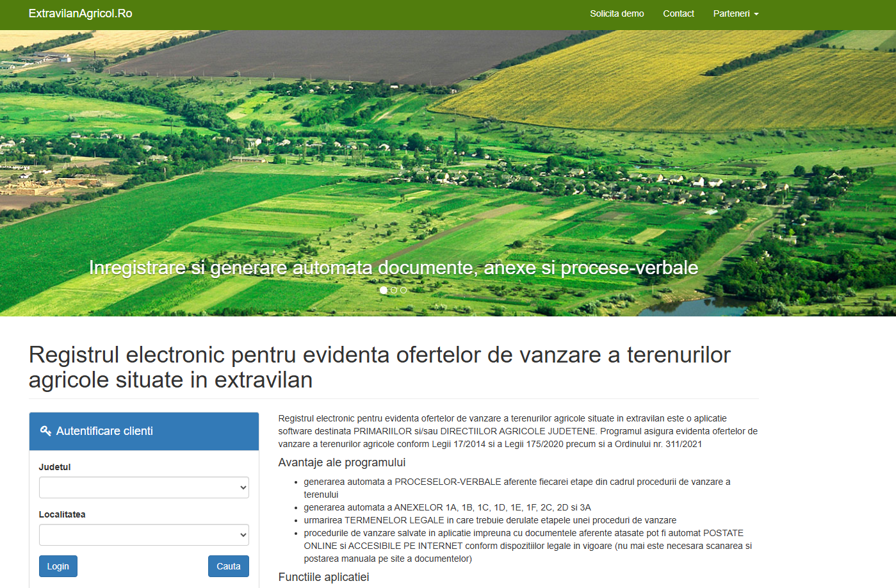896x588 pixels.
Task: Click the key icon beside Autentificare clienti
Action: [45, 431]
